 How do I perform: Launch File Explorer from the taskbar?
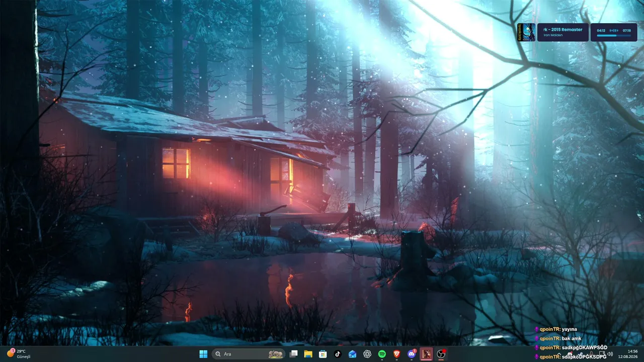(308, 354)
